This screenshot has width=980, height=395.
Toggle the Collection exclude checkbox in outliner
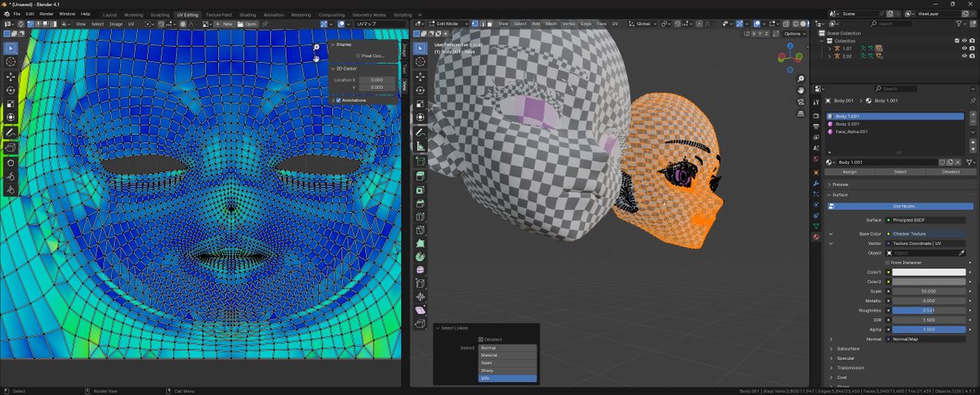point(956,41)
